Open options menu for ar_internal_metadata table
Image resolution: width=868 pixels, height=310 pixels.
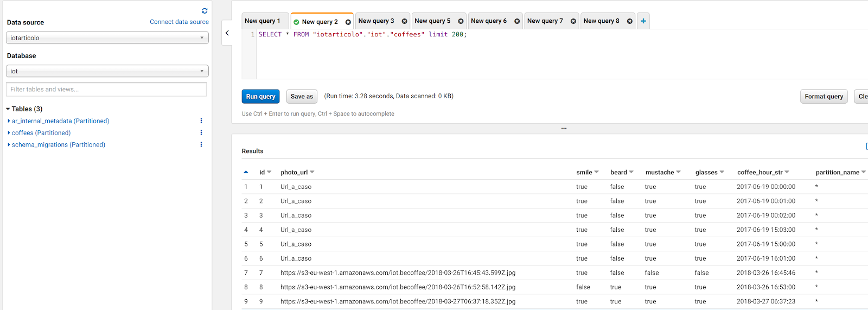tap(201, 121)
